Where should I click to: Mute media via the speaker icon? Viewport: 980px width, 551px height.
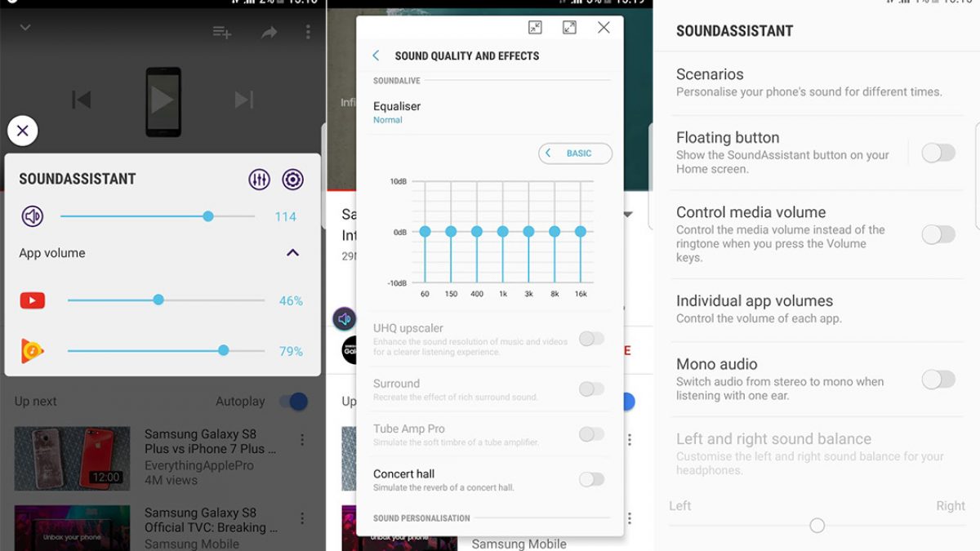pyautogui.click(x=32, y=216)
